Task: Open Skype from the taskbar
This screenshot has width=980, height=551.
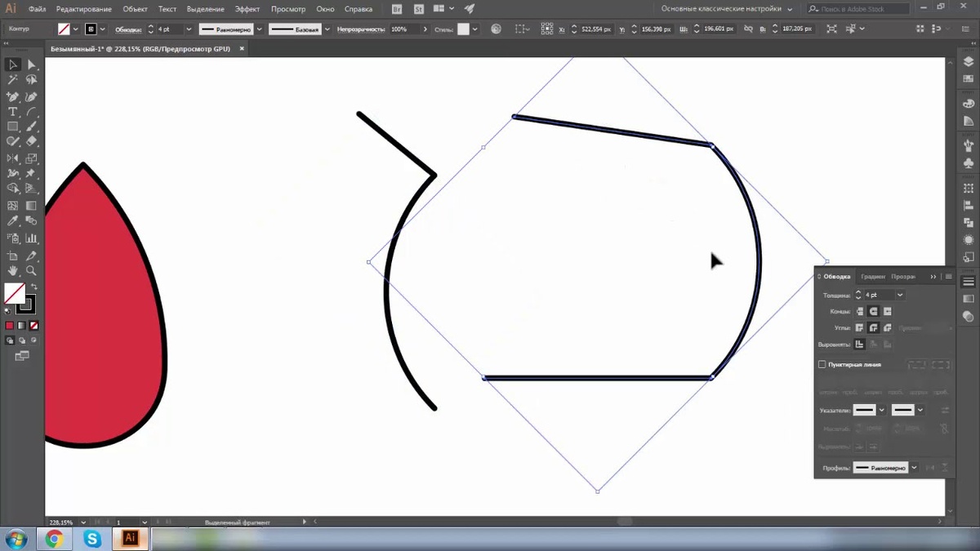Action: (x=91, y=539)
